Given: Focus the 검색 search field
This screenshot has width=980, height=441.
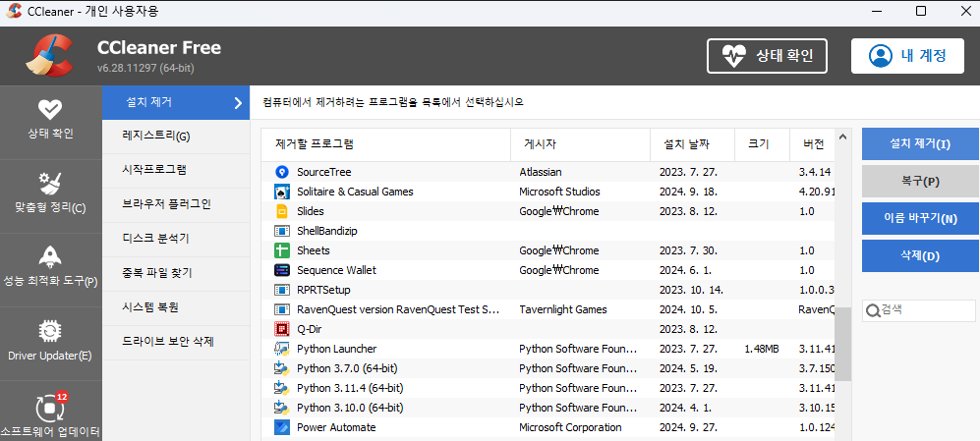Looking at the screenshot, I should (x=919, y=310).
